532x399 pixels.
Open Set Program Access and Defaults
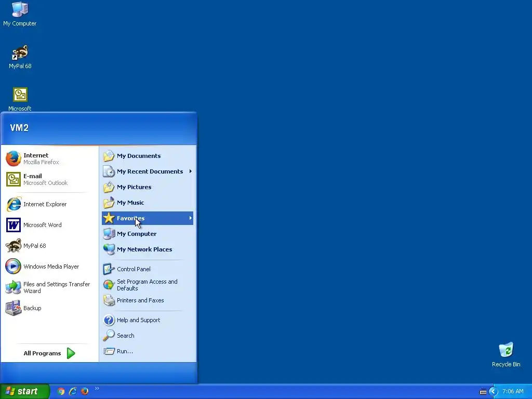(x=148, y=285)
